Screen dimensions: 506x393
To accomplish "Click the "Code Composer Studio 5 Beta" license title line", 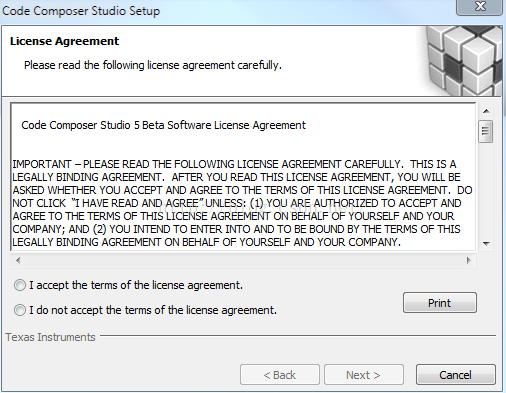I will click(x=163, y=125).
